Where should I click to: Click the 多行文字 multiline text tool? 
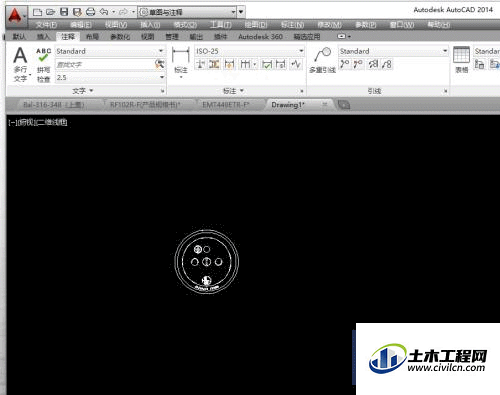(x=20, y=64)
